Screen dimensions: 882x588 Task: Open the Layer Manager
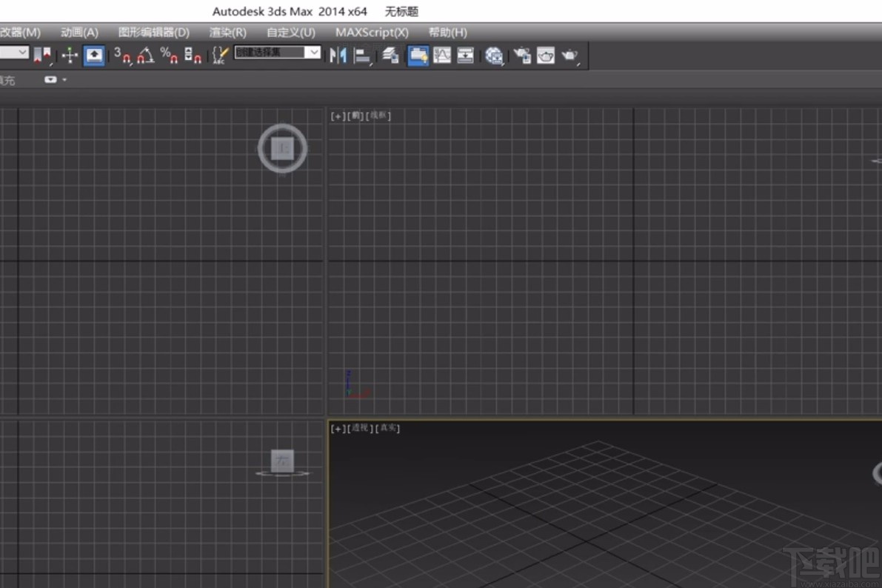click(390, 56)
